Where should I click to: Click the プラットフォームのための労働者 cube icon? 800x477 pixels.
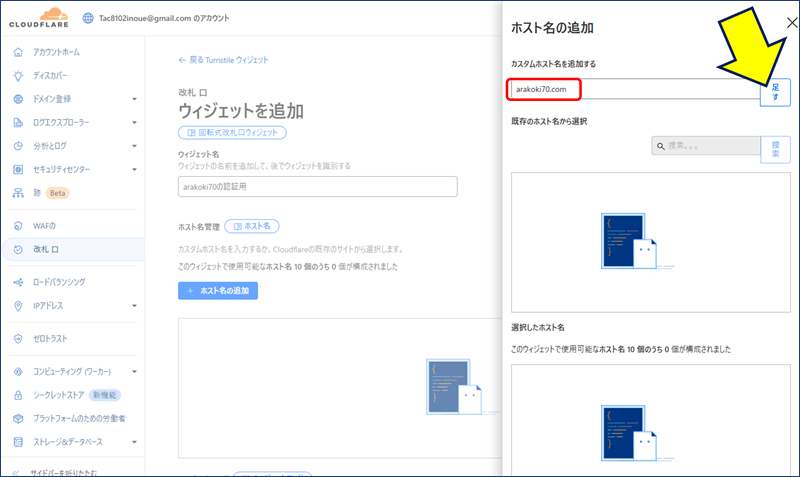pos(18,418)
